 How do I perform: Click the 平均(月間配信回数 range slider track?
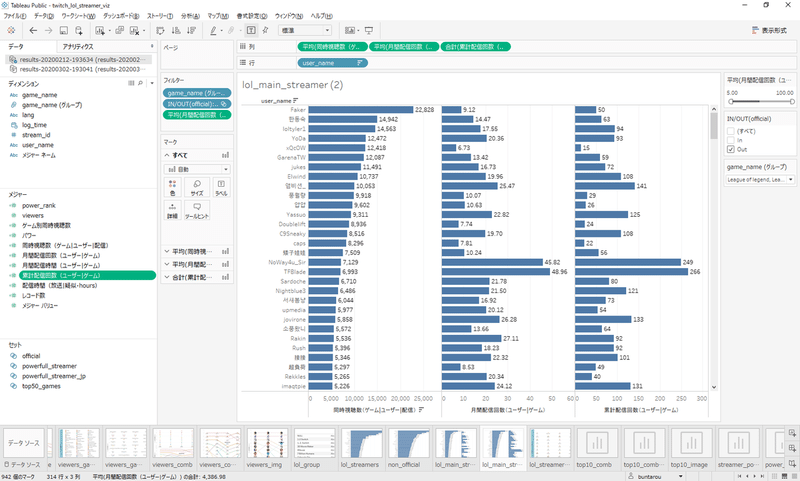pos(761,102)
